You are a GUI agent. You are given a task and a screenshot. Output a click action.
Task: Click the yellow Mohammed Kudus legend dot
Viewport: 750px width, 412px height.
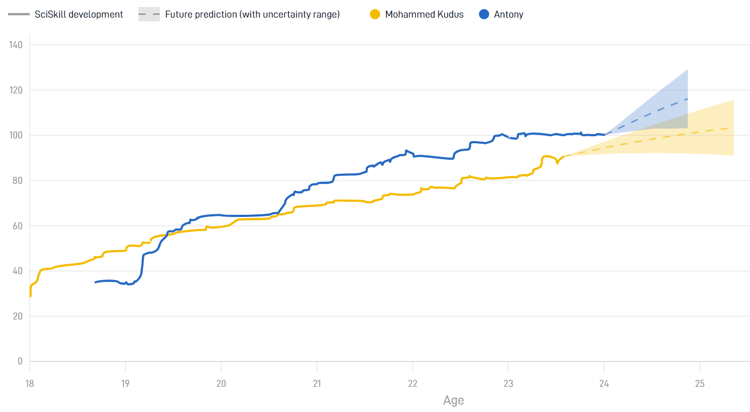(x=375, y=15)
